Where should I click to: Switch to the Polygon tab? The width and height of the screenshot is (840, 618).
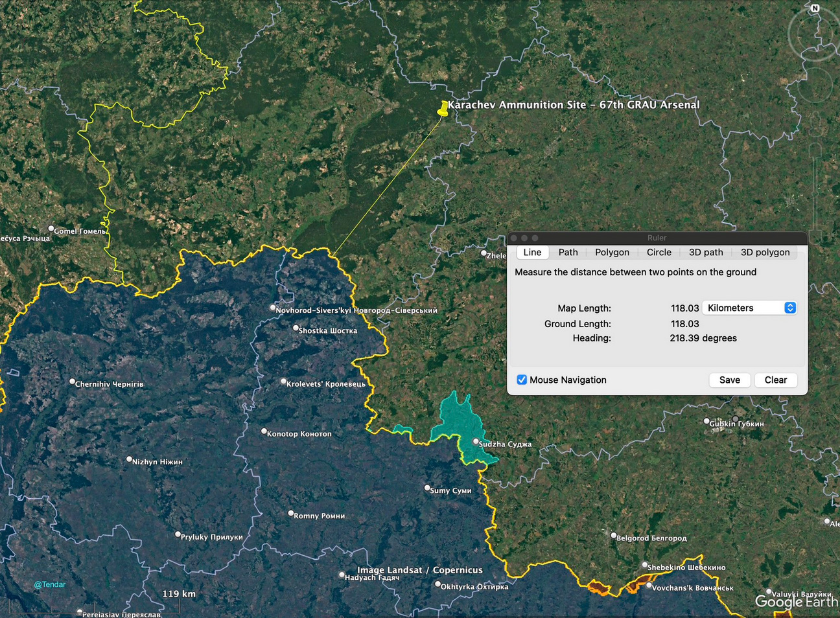click(x=612, y=252)
